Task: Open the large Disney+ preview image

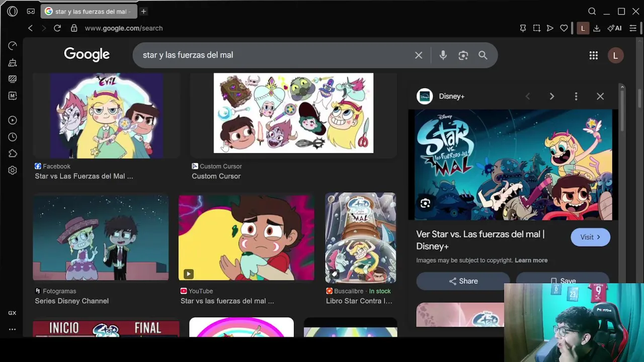Action: point(513,165)
